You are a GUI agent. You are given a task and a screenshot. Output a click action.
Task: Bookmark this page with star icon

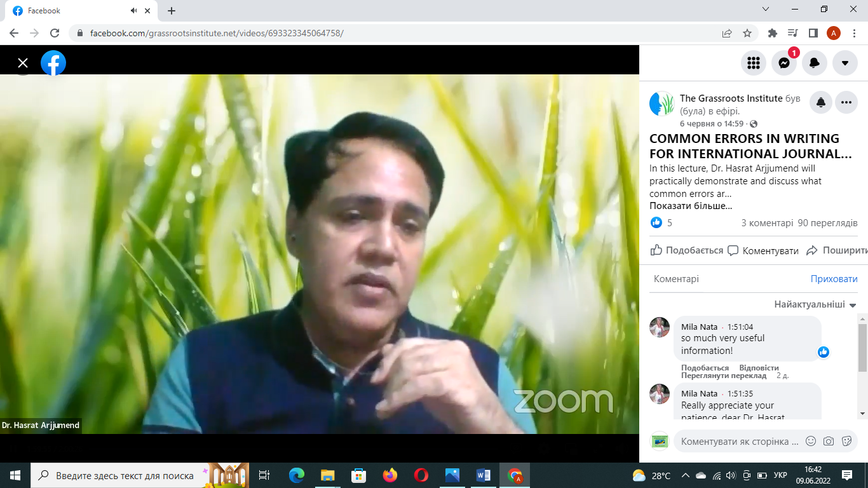(x=747, y=33)
